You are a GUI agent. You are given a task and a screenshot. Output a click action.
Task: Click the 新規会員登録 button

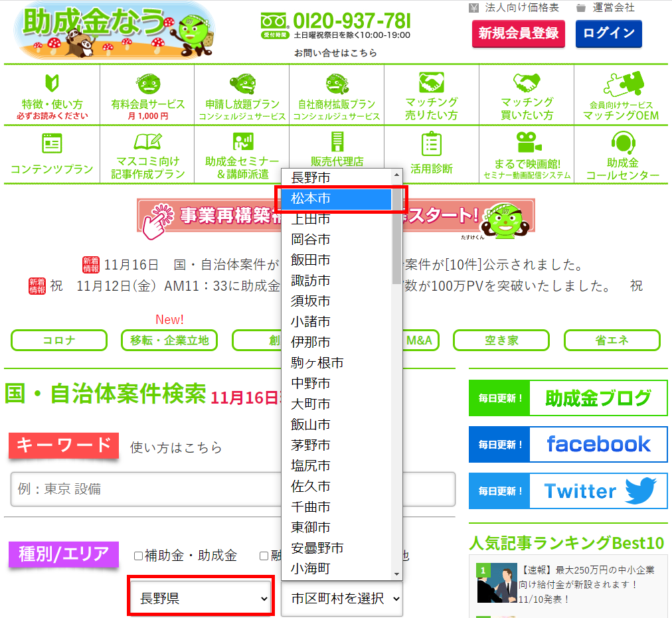[x=518, y=33]
